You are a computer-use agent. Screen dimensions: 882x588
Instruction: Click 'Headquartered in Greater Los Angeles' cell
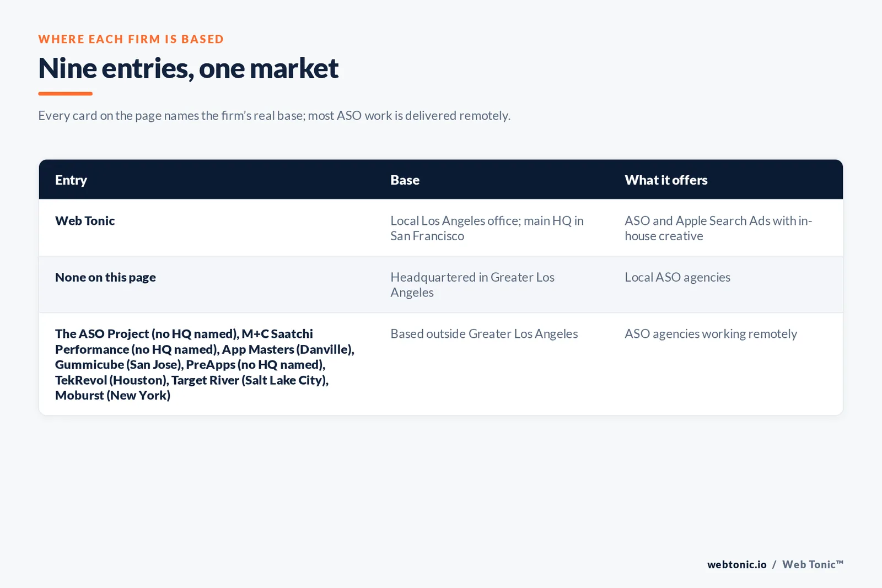tap(472, 285)
